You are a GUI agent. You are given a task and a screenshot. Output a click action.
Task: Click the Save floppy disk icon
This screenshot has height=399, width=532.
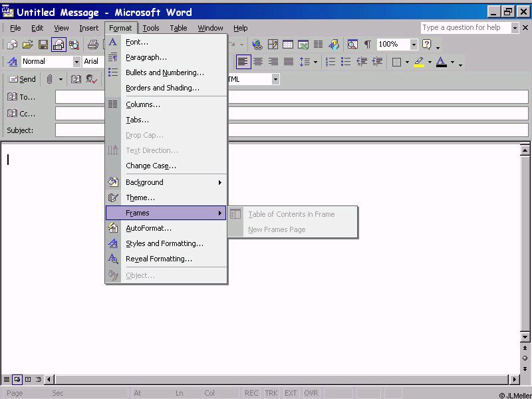(43, 45)
